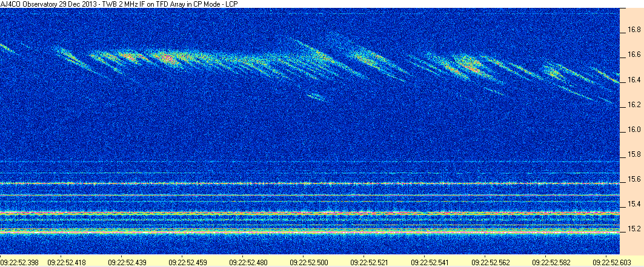
Task: Click the 09:22:52.521 time label
Action: click(x=370, y=262)
